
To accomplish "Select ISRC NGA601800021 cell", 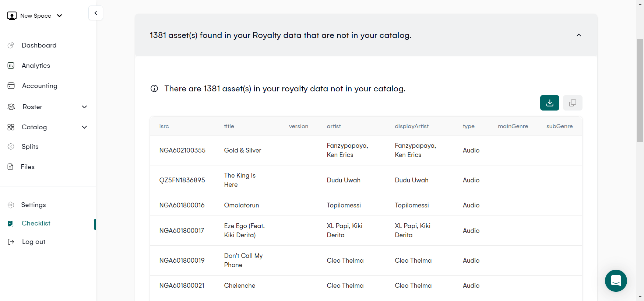I will coord(182,286).
